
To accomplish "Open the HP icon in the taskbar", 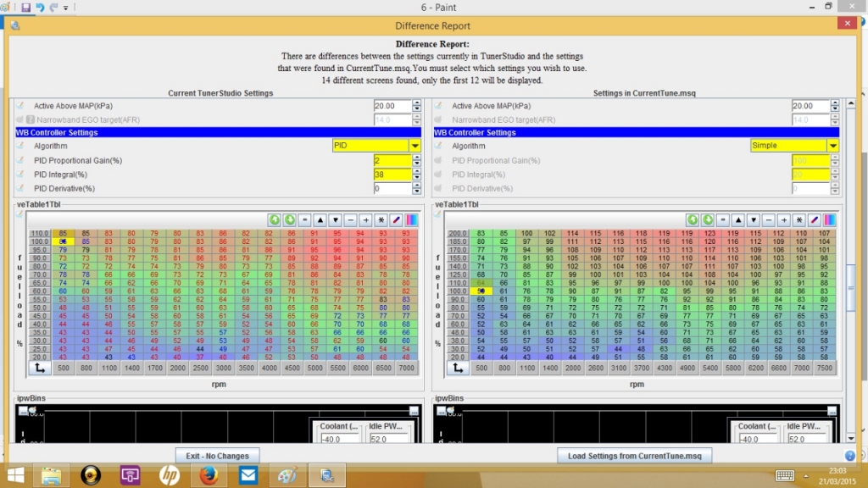I will tap(170, 475).
